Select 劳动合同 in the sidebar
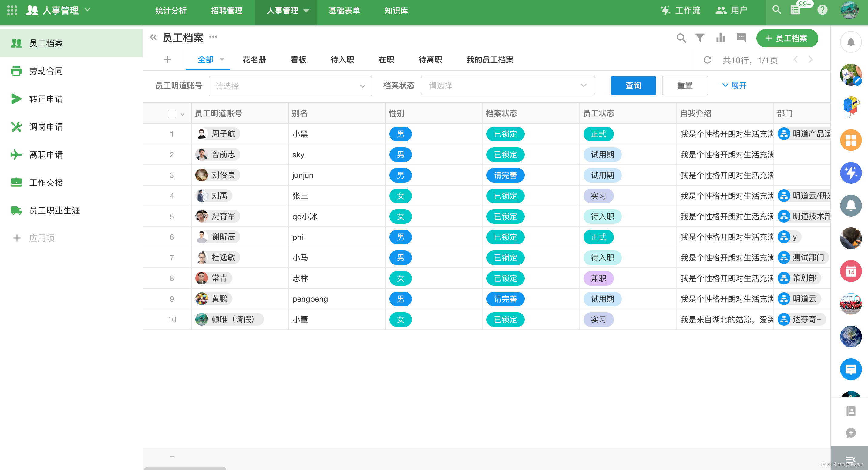 coord(46,71)
